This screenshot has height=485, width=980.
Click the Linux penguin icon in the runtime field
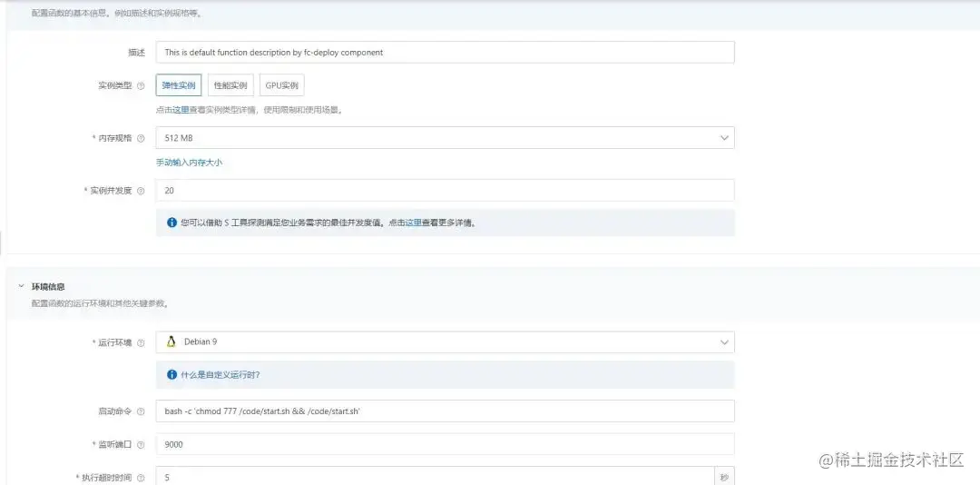[x=171, y=341]
